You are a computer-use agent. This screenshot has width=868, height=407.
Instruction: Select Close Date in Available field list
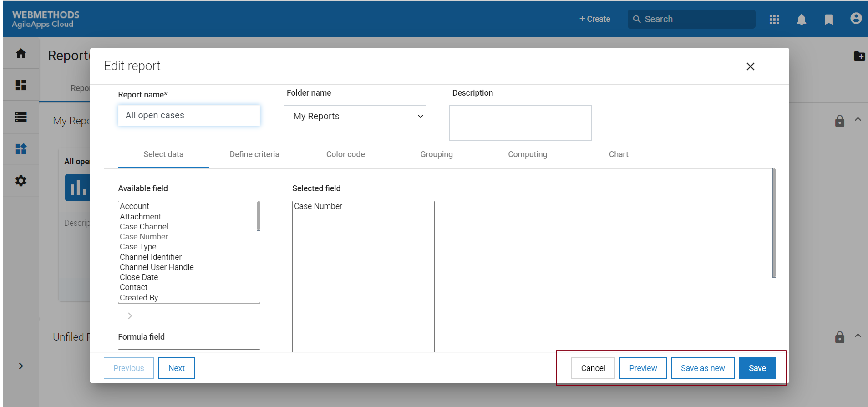pyautogui.click(x=188, y=277)
